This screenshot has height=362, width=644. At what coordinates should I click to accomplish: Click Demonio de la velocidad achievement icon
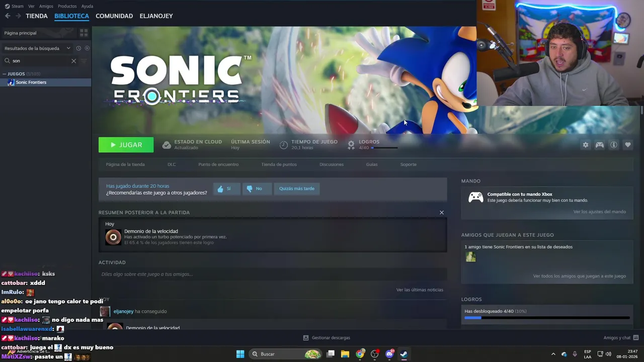point(113,237)
